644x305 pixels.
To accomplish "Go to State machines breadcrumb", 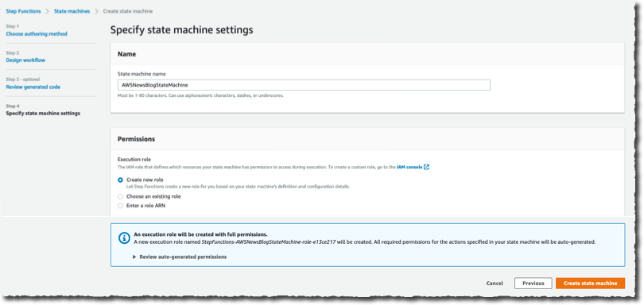I will click(x=72, y=11).
